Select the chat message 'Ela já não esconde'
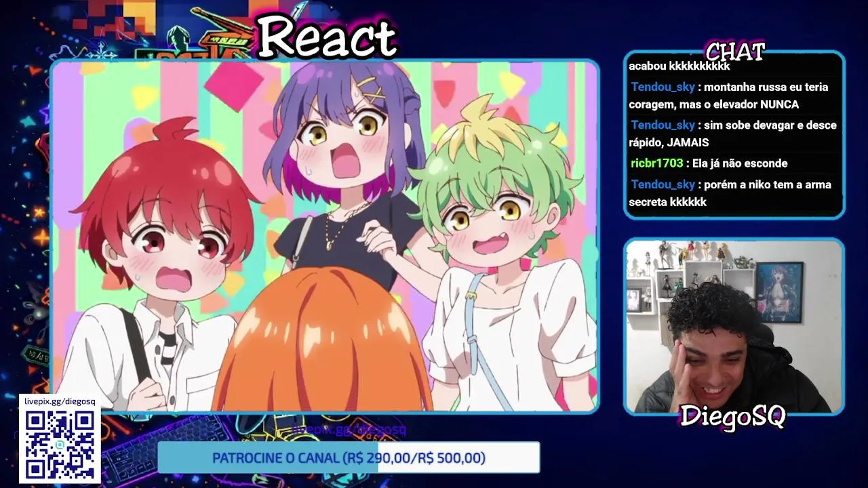The width and height of the screenshot is (868, 488). (x=740, y=163)
